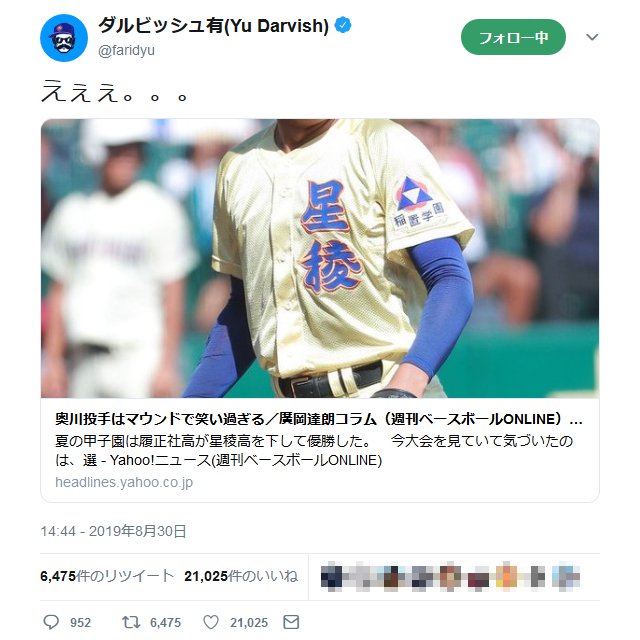The image size is (640, 640).
Task: Click first pixelated liker avatar
Action: [x=331, y=576]
